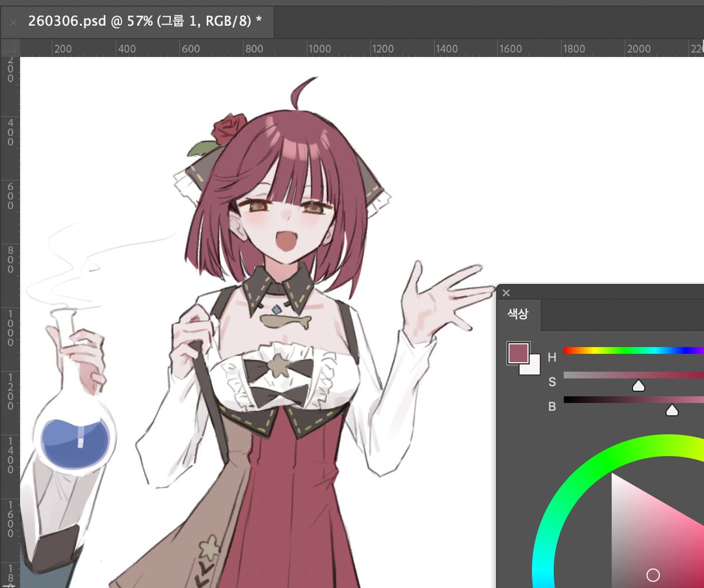Click the background color swatch
704x588 pixels.
point(533,368)
